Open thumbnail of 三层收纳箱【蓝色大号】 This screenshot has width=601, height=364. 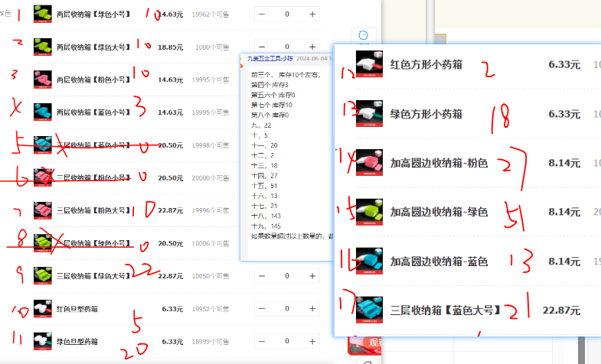(x=369, y=310)
